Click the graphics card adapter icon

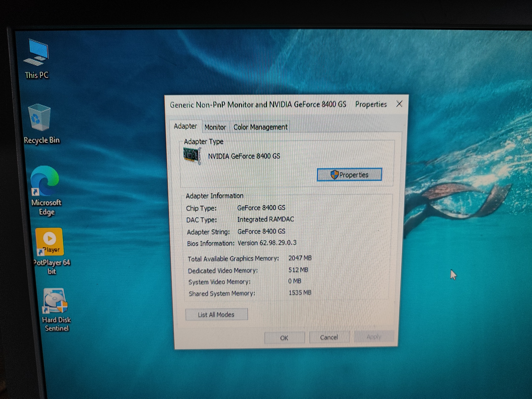(192, 156)
